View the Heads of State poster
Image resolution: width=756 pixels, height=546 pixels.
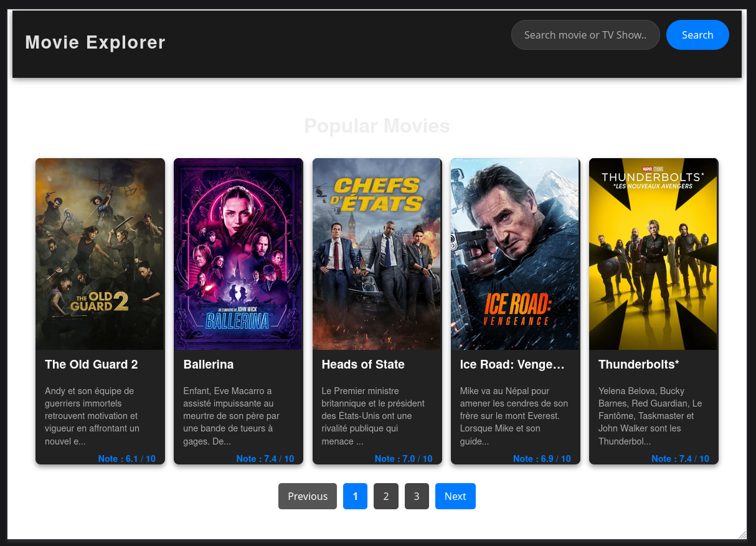376,253
